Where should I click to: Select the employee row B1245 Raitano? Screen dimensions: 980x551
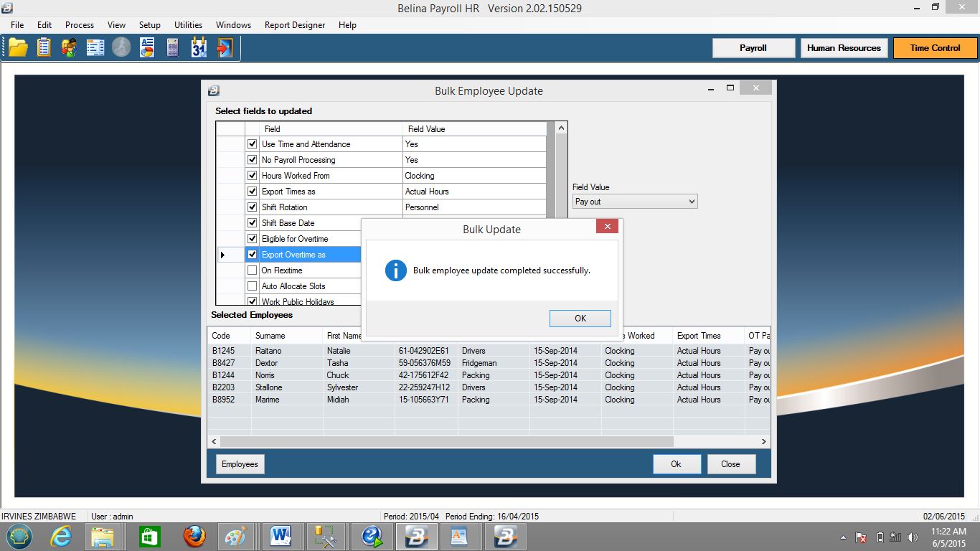pos(489,351)
